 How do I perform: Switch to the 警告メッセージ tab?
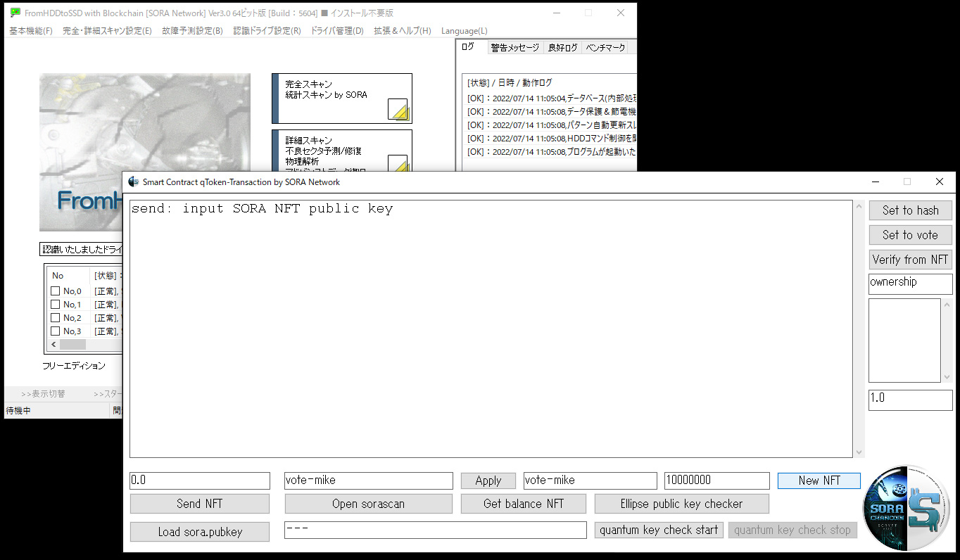515,48
